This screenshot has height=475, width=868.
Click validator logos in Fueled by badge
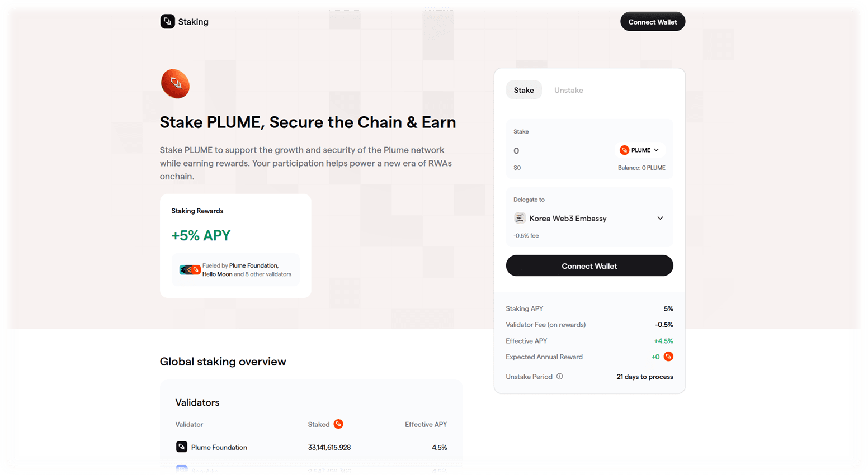(190, 270)
